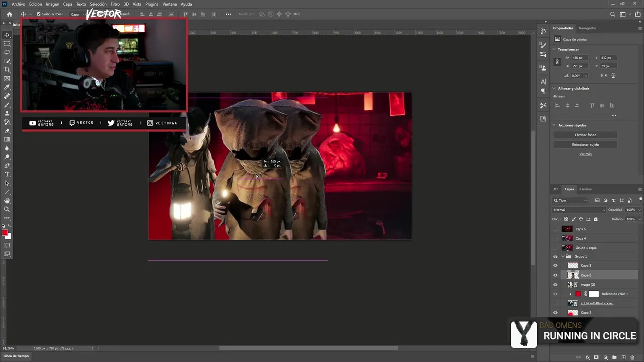
Task: Collapse the Acciones rápidas section
Action: coord(554,125)
